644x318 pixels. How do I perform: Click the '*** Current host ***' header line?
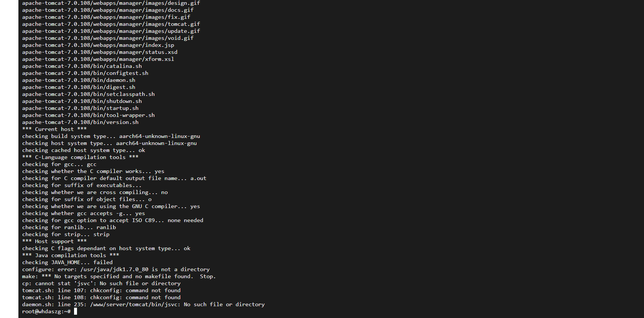coord(55,129)
